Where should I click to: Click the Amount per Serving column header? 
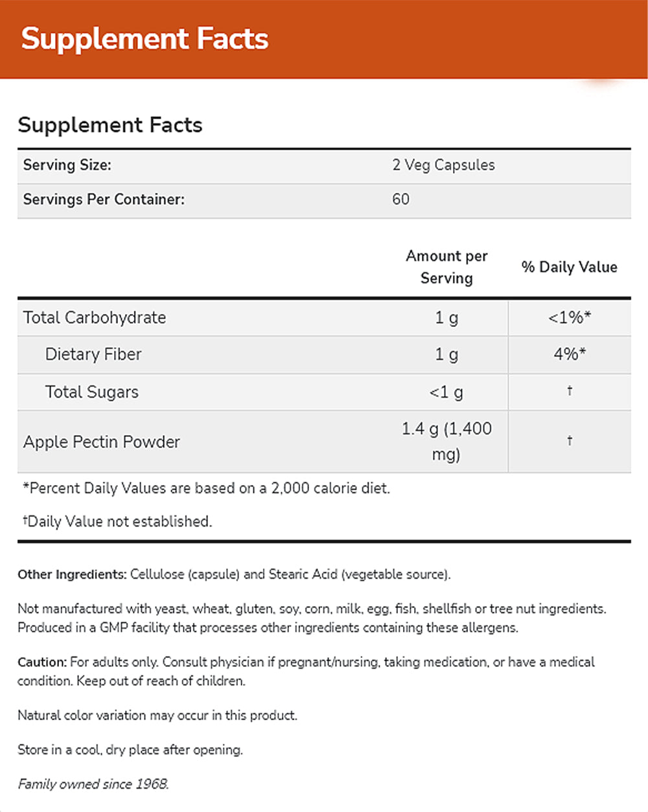(446, 267)
